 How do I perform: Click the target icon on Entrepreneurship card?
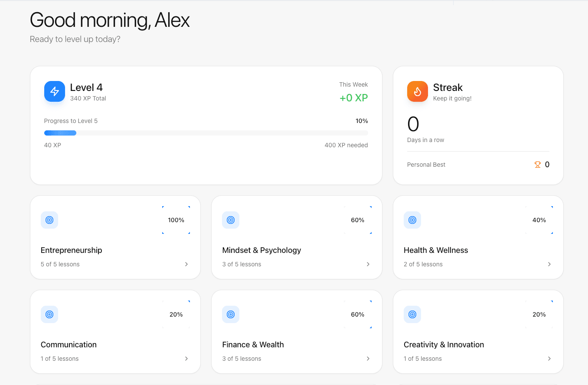click(49, 220)
